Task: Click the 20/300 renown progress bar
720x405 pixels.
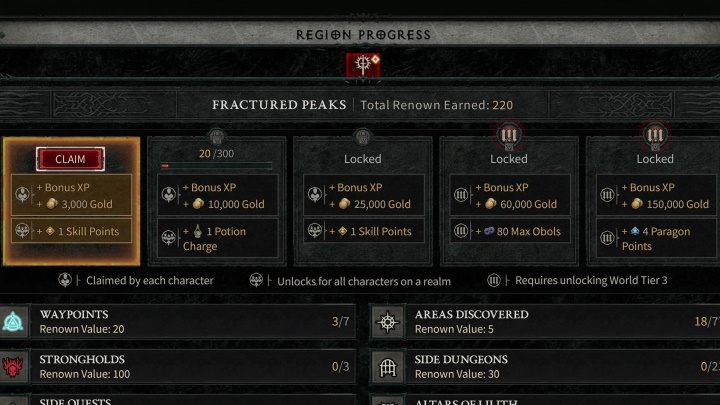Action: pyautogui.click(x=216, y=166)
